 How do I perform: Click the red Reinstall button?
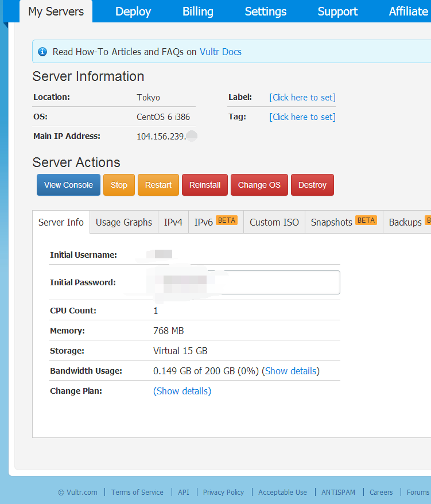pyautogui.click(x=205, y=185)
